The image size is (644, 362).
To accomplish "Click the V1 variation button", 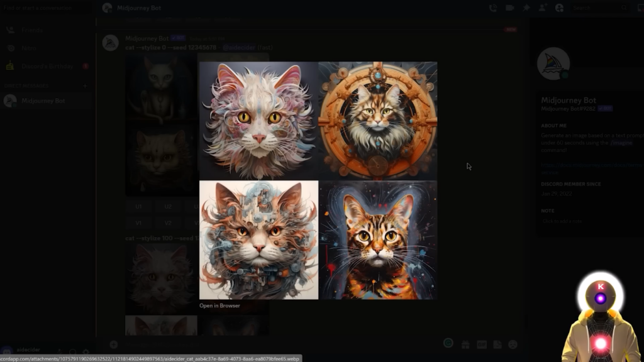I will pos(138,223).
